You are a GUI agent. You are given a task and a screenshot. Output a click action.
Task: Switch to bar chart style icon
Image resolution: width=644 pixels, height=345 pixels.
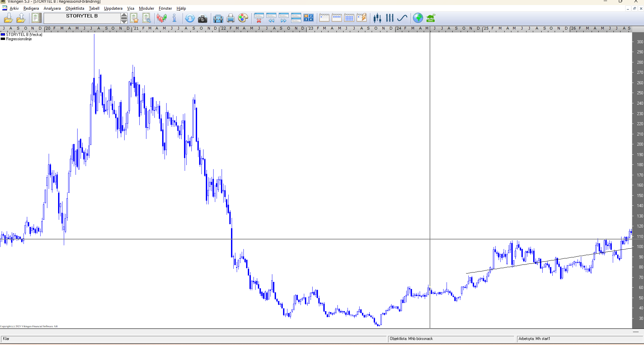point(390,18)
